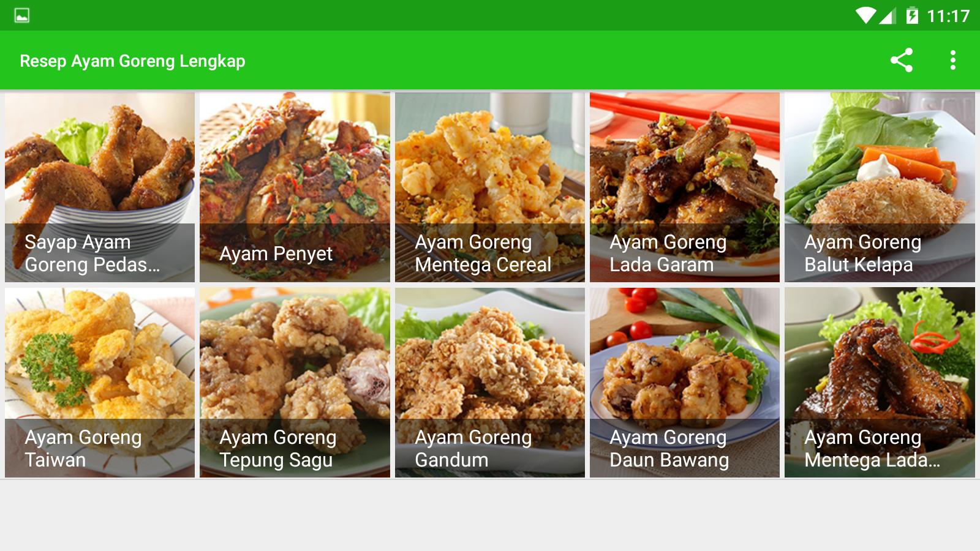Open the Ayam Penyet recipe
This screenshot has height=551, width=980.
(295, 187)
